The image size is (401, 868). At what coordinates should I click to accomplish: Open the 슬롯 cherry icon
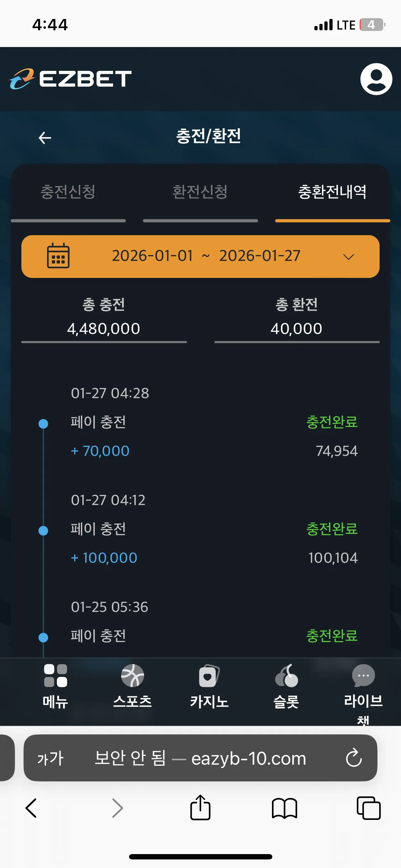coord(286,676)
